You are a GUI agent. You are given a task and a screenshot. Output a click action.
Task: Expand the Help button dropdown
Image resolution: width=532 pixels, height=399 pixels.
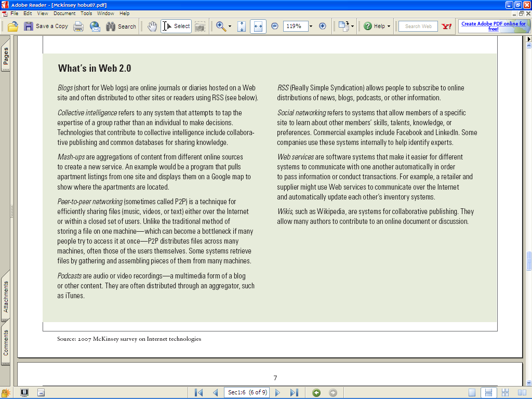click(x=388, y=26)
